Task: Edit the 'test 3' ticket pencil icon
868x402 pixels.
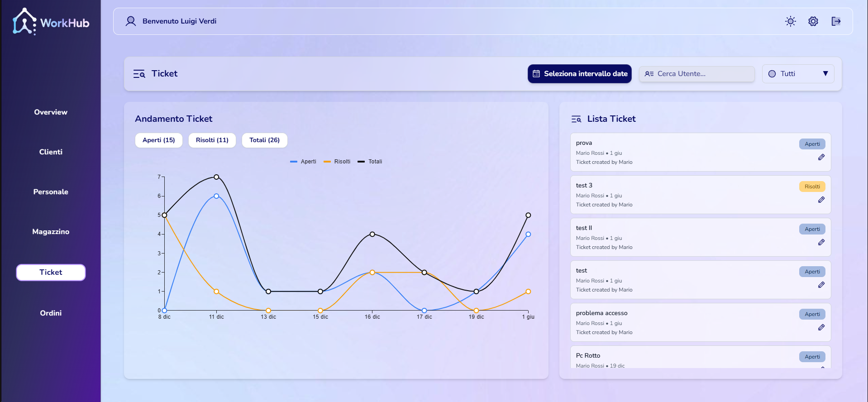Action: click(821, 200)
